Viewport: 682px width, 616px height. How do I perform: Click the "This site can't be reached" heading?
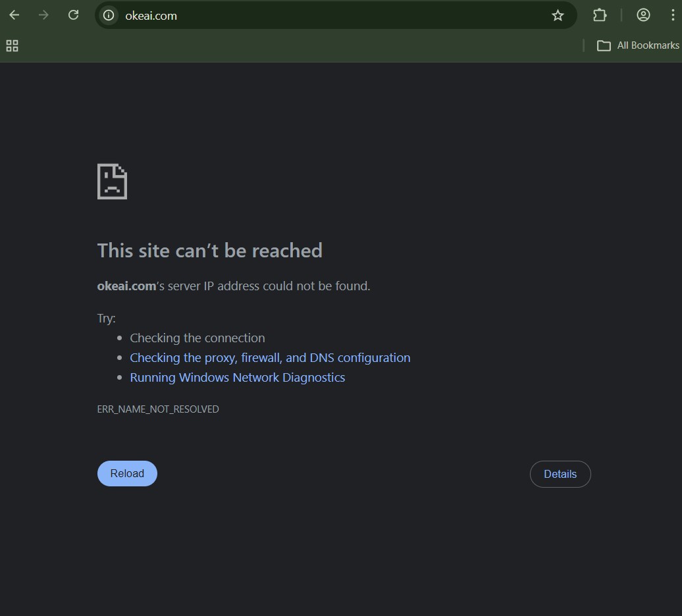(x=209, y=250)
